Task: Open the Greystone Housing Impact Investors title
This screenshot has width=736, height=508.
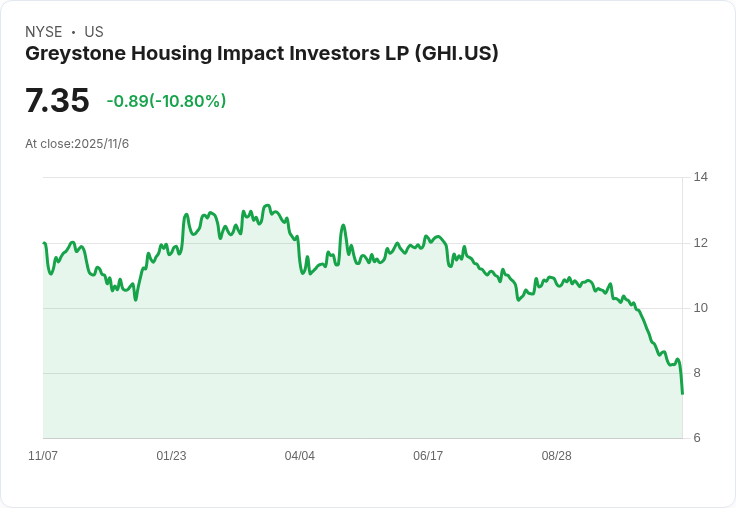Action: [261, 54]
